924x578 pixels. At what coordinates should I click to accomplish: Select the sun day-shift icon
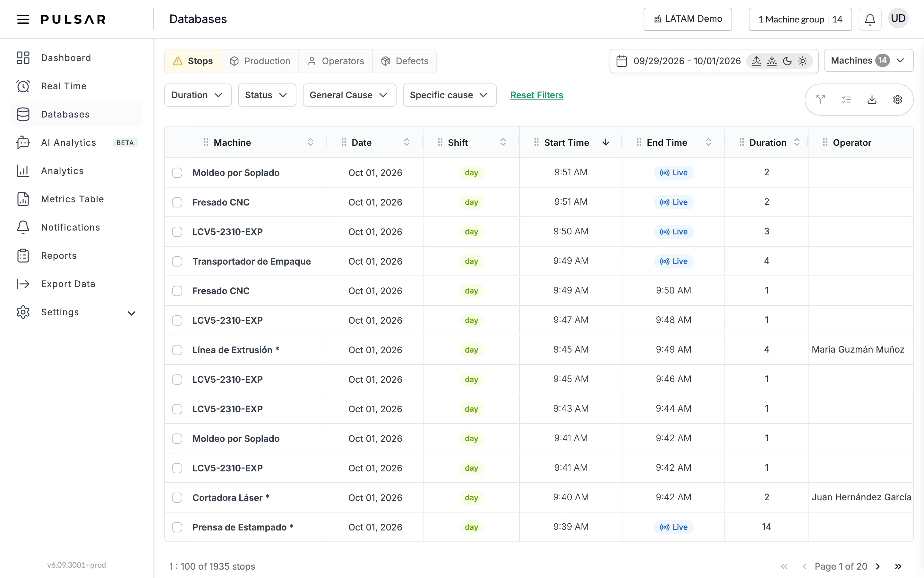click(x=803, y=61)
